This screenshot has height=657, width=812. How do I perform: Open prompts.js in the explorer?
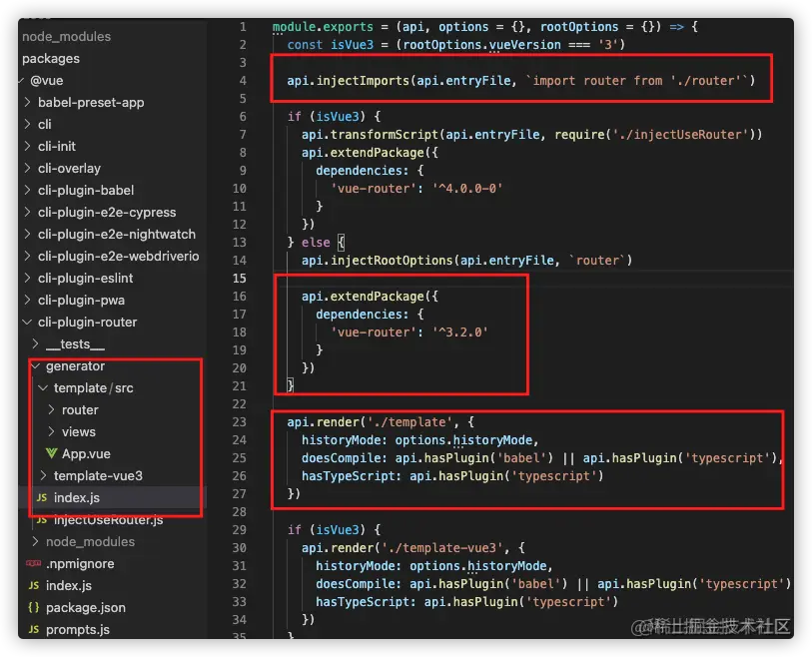point(78,630)
